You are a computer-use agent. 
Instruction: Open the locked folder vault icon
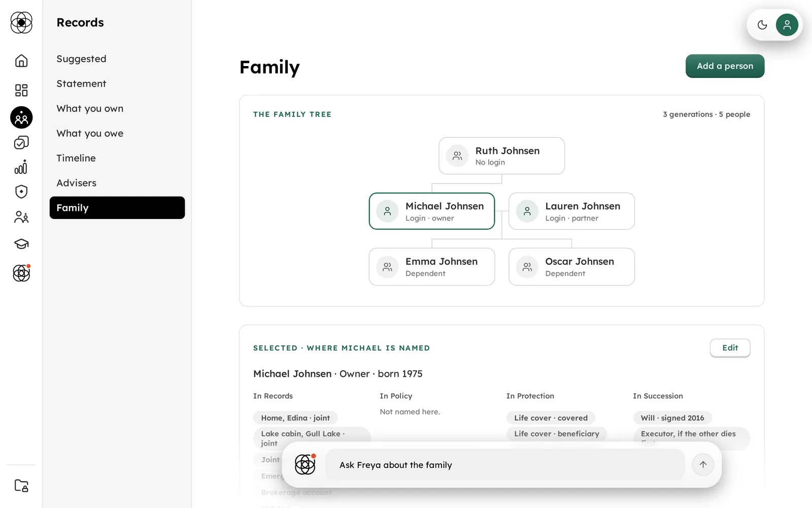click(21, 486)
